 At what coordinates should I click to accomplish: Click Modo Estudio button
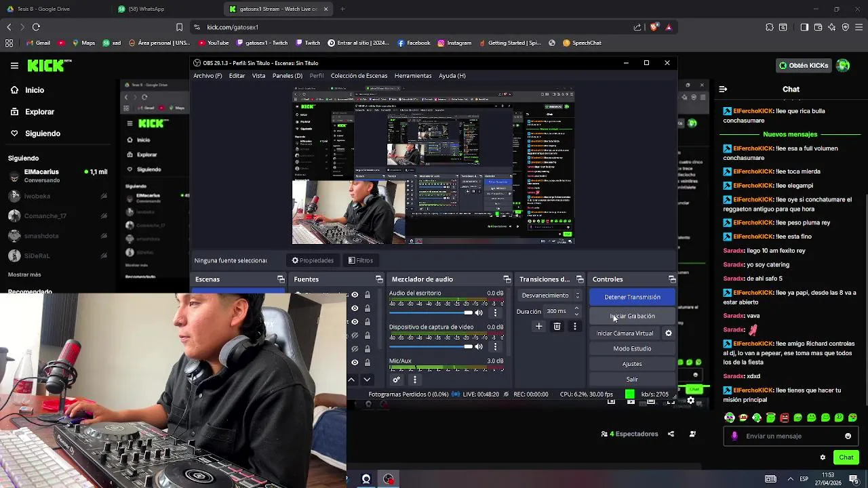[x=632, y=348]
